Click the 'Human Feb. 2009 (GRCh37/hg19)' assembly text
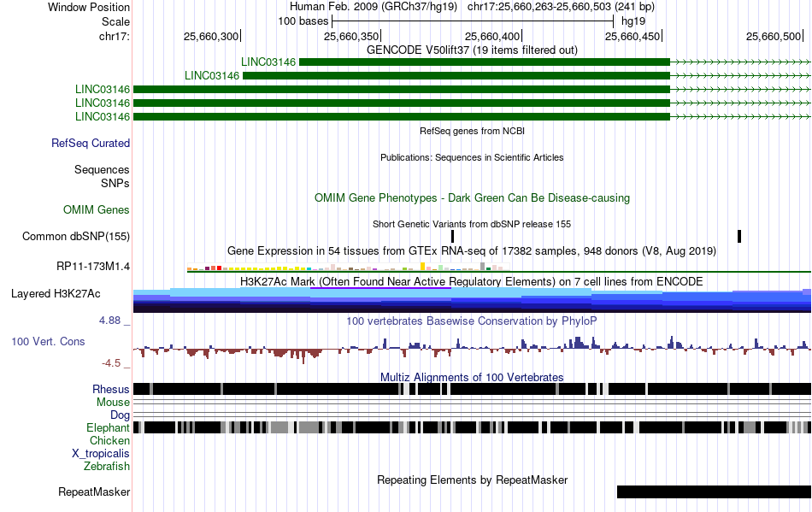812x512 pixels. click(x=374, y=7)
